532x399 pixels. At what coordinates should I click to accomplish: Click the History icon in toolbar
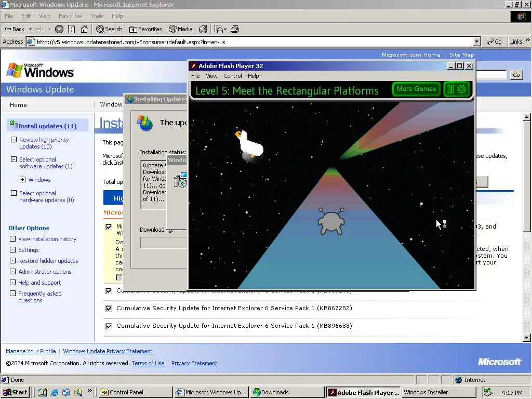point(203,29)
